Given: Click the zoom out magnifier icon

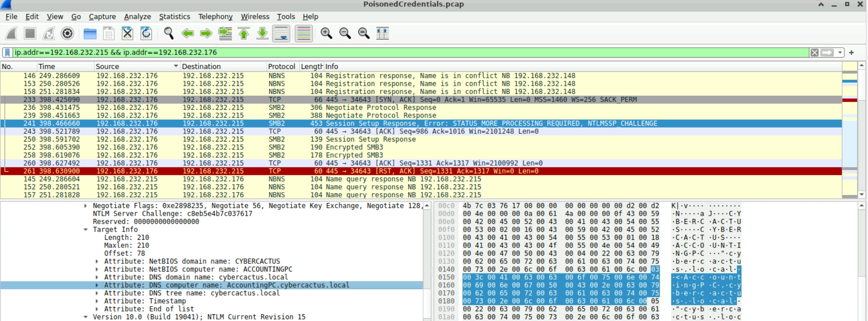Looking at the screenshot, I should tap(345, 33).
